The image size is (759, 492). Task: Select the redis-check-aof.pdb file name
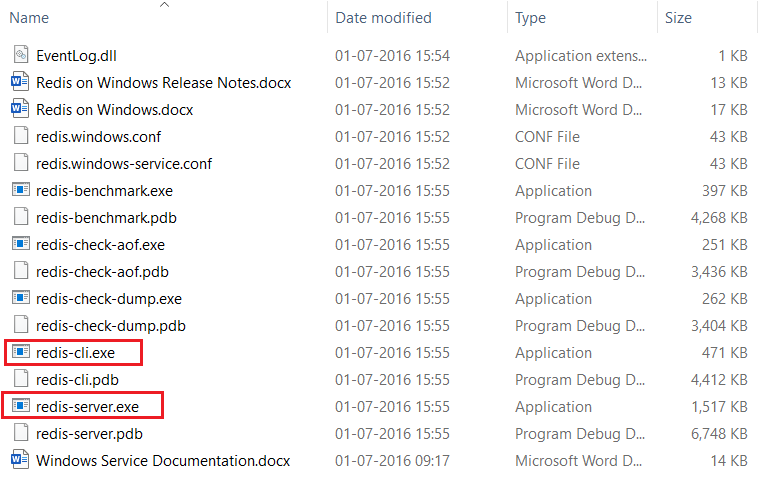click(x=103, y=272)
